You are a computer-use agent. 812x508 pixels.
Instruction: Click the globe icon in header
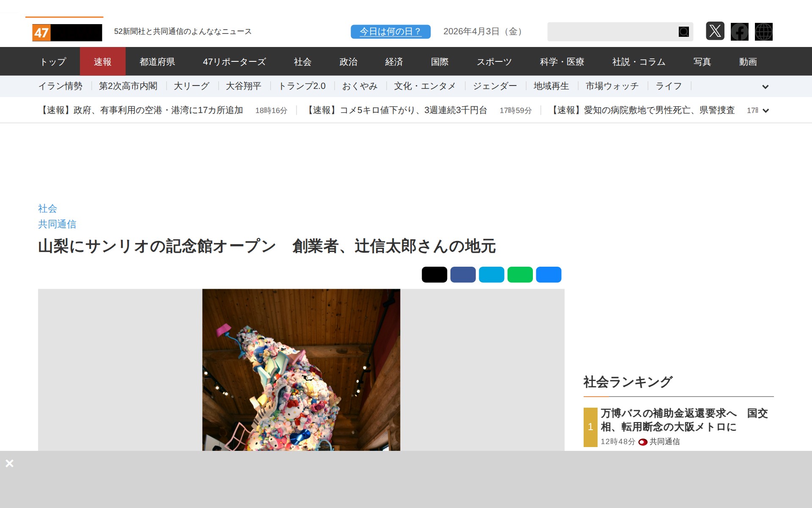click(x=763, y=31)
